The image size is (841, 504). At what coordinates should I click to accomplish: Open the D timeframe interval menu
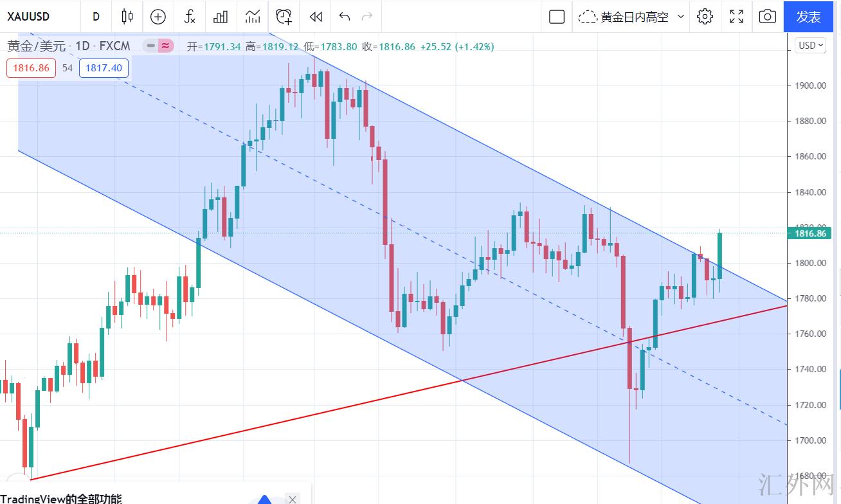[x=96, y=17]
